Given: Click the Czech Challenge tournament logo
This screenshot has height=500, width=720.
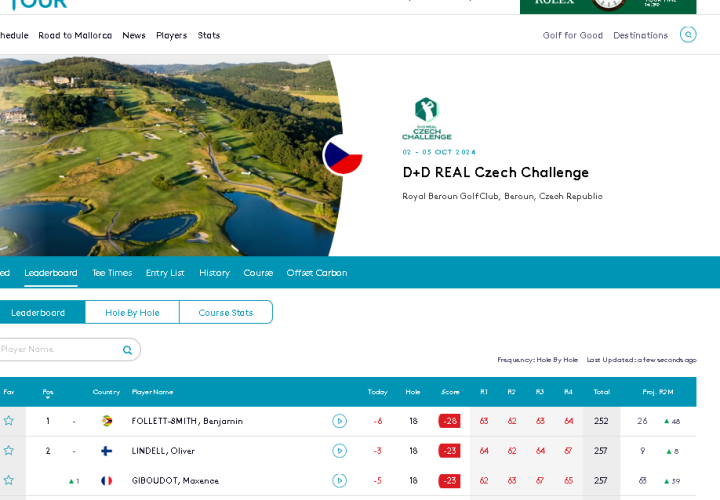Looking at the screenshot, I should coord(427,118).
